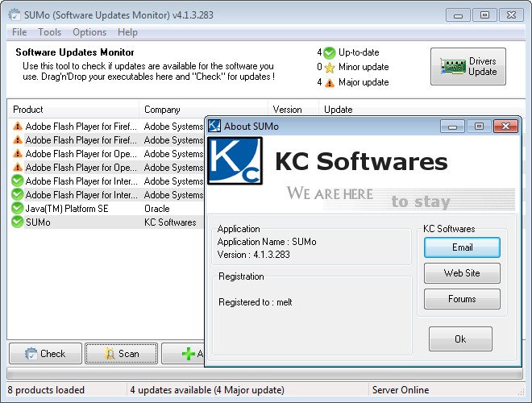Select the Java(TM) Platform SE row

(106, 208)
